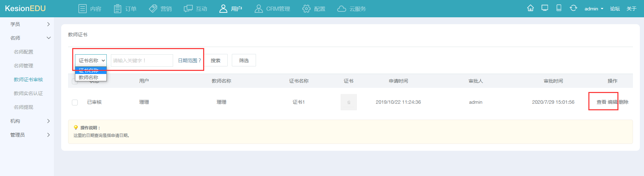Open 教师实名认证 in the sidebar
The width and height of the screenshot is (644, 176).
click(x=28, y=93)
